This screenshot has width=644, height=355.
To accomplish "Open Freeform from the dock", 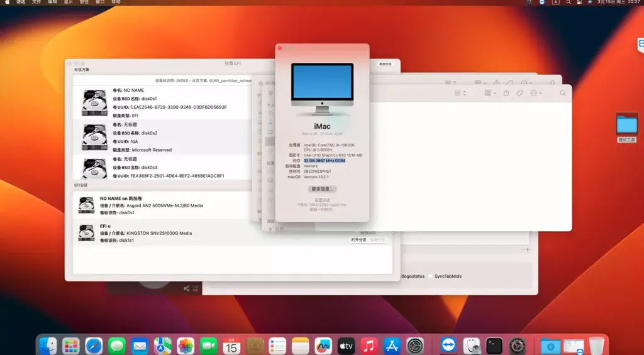I will coord(323,346).
